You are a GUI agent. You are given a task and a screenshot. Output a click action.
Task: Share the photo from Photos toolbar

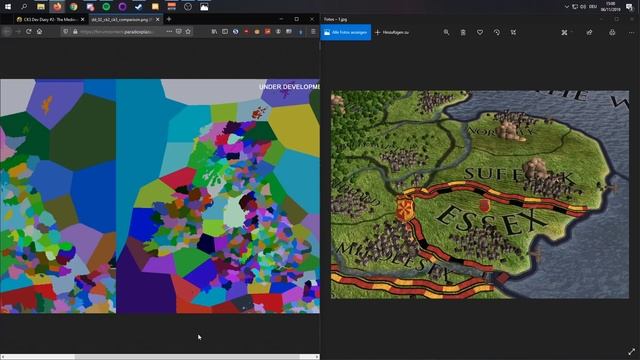(589, 32)
